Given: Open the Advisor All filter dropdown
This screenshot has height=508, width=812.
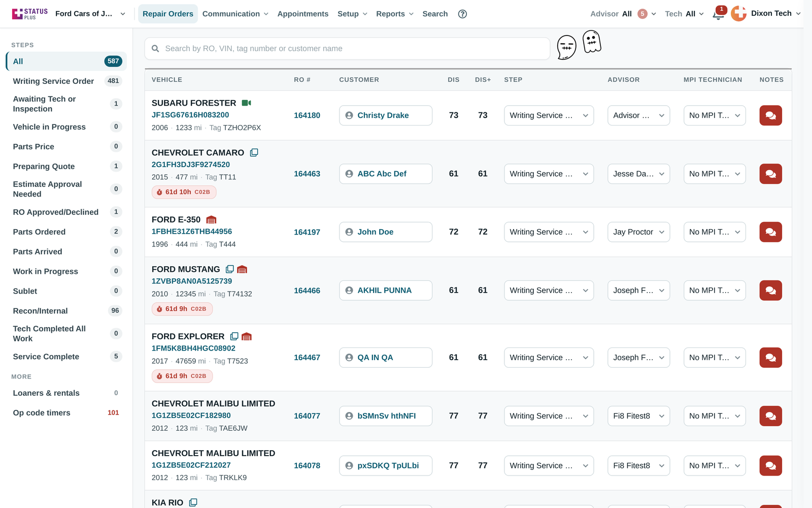Looking at the screenshot, I should (x=623, y=14).
